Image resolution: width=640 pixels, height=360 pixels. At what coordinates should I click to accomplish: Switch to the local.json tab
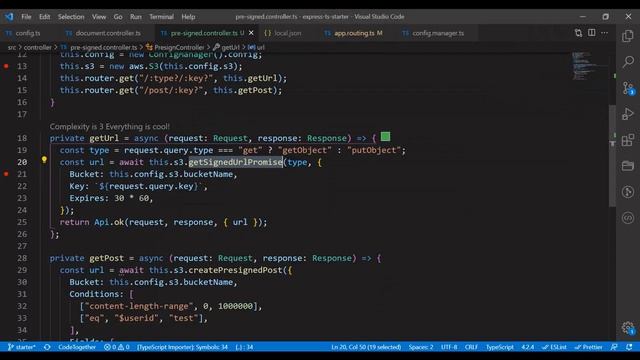[x=287, y=33]
